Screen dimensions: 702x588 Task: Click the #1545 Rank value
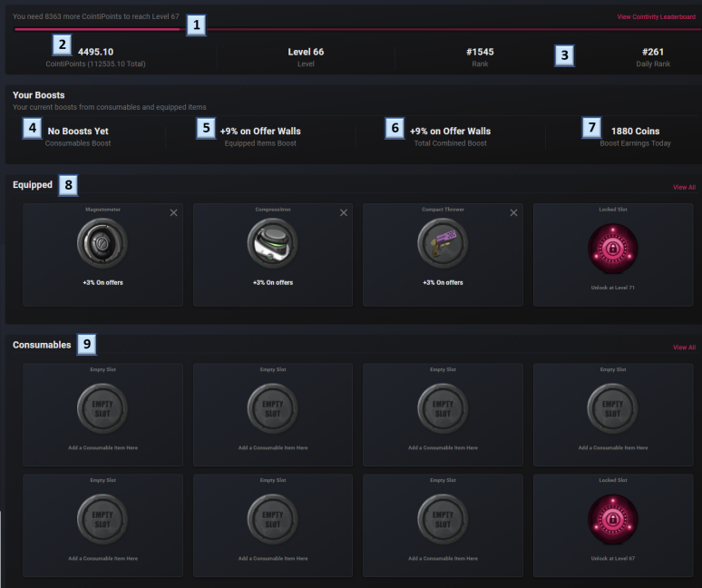click(480, 52)
